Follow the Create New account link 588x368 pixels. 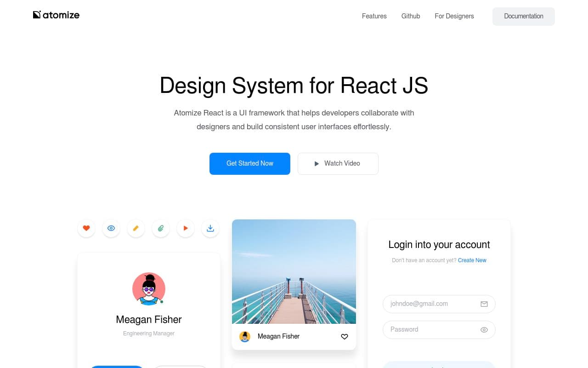(x=472, y=260)
